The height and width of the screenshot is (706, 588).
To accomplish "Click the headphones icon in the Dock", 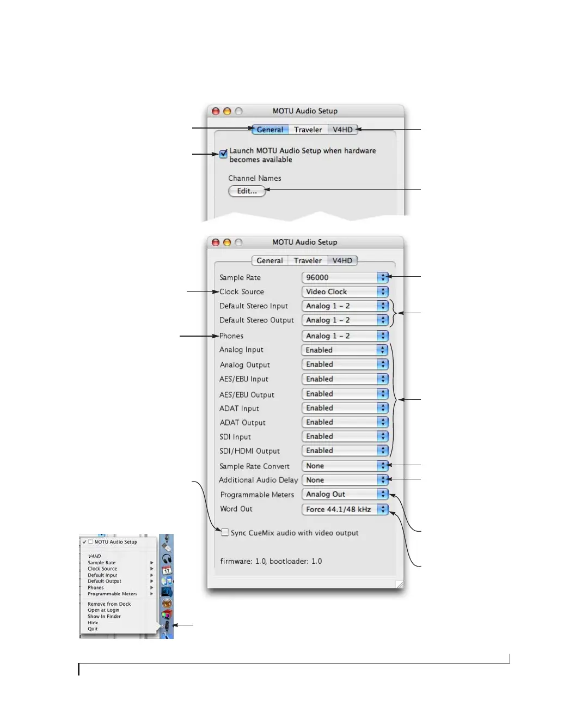I will point(167,558).
